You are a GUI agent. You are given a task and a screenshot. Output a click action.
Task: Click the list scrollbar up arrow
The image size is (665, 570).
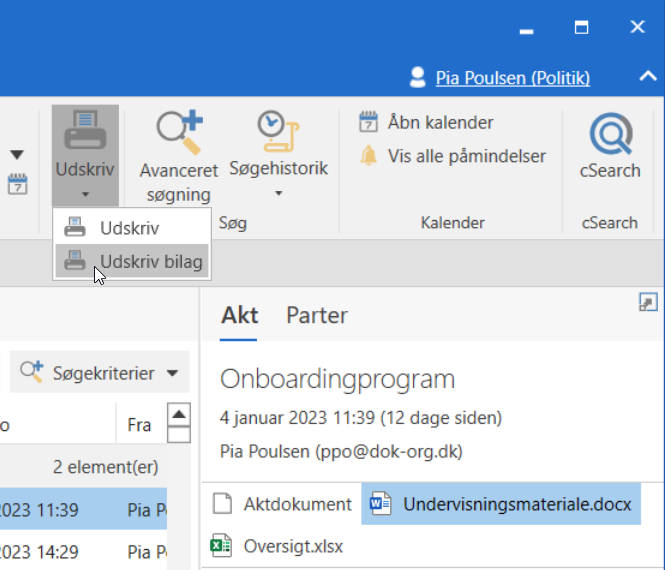coord(179,414)
